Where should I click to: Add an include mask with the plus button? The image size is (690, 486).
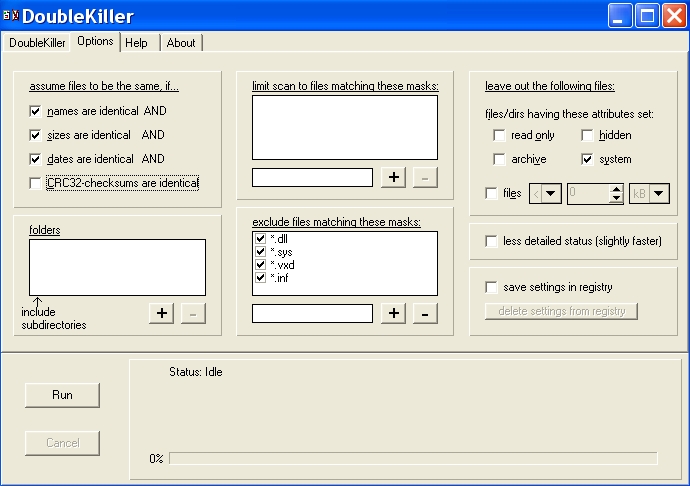click(x=393, y=177)
